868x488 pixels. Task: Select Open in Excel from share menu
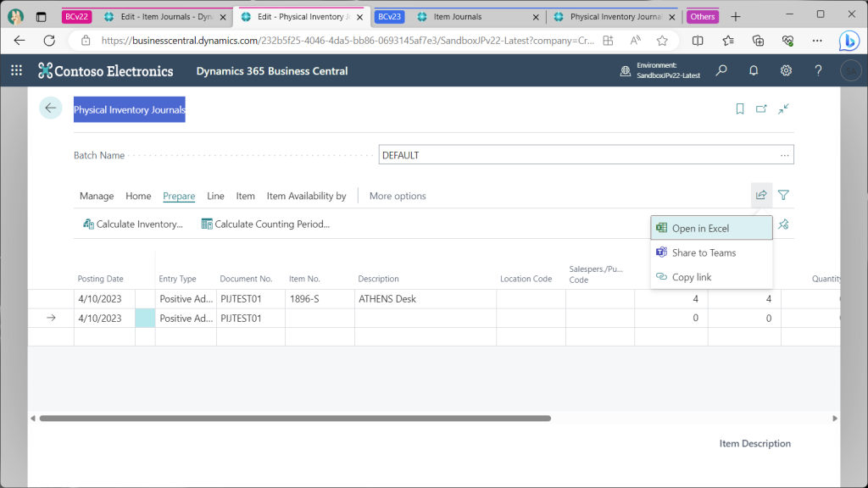[711, 228]
